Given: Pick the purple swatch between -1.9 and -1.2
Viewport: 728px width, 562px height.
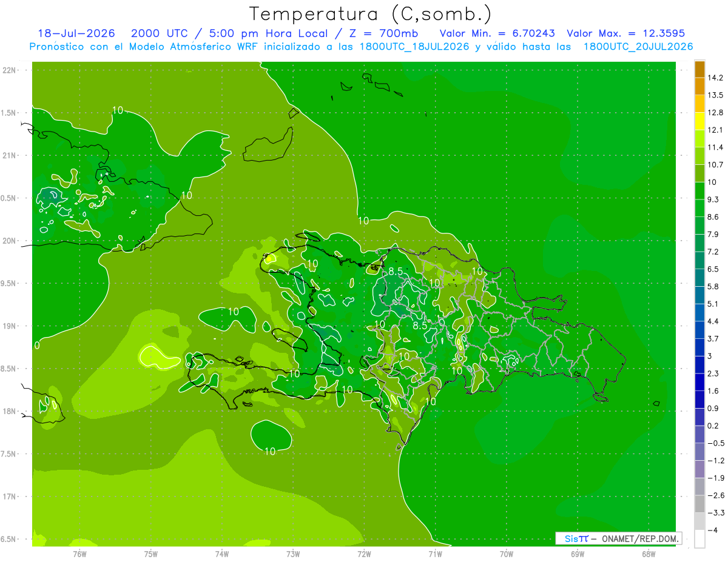Looking at the screenshot, I should click(x=699, y=469).
